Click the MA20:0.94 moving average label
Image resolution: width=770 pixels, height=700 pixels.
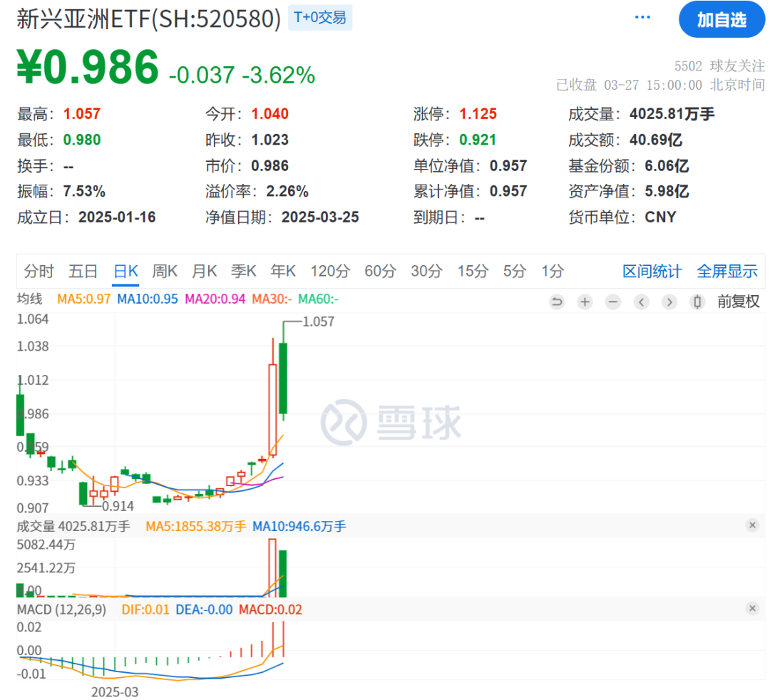click(215, 299)
